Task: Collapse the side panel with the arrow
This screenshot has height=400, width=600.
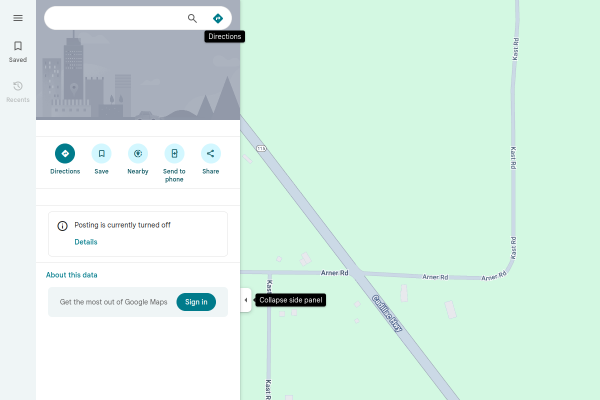Action: point(246,300)
